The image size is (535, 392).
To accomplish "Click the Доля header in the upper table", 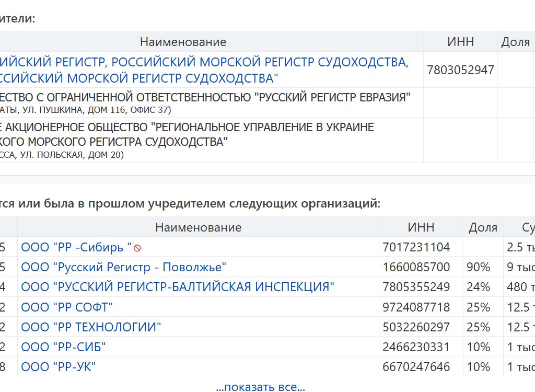I will click(x=515, y=42).
